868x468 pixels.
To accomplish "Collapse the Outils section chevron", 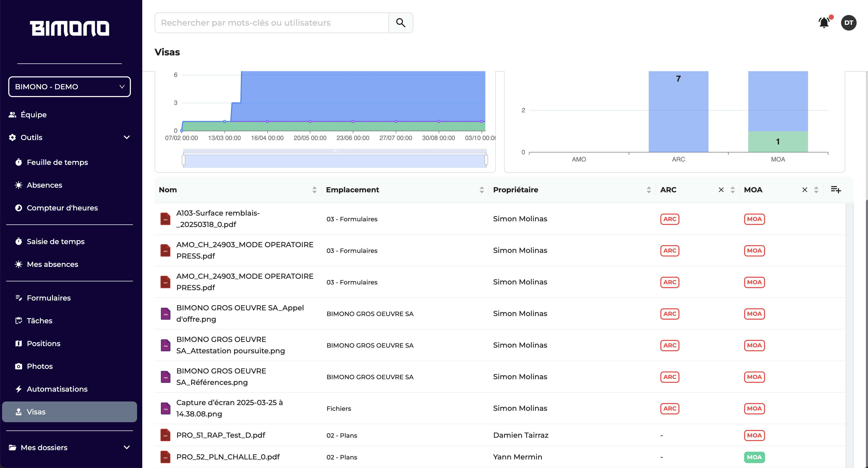I will click(127, 137).
